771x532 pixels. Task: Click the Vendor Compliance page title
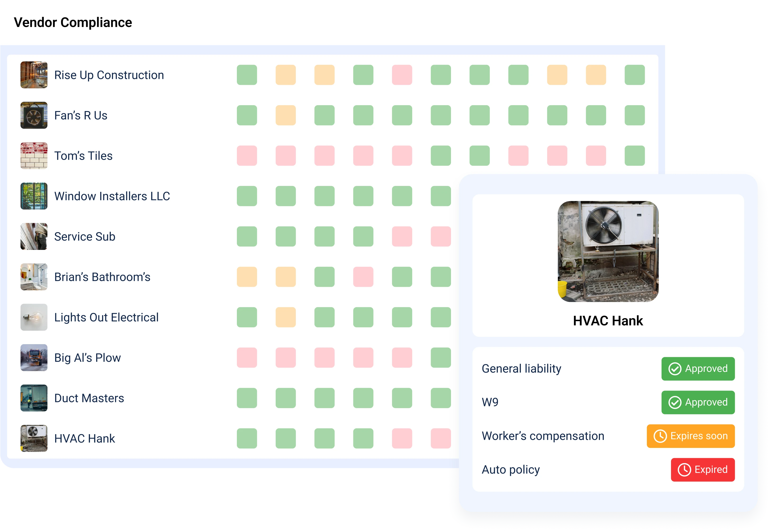point(73,23)
